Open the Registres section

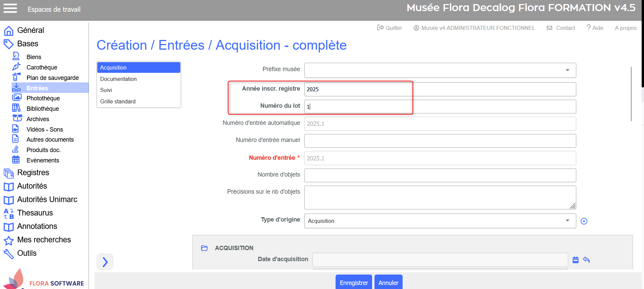33,173
